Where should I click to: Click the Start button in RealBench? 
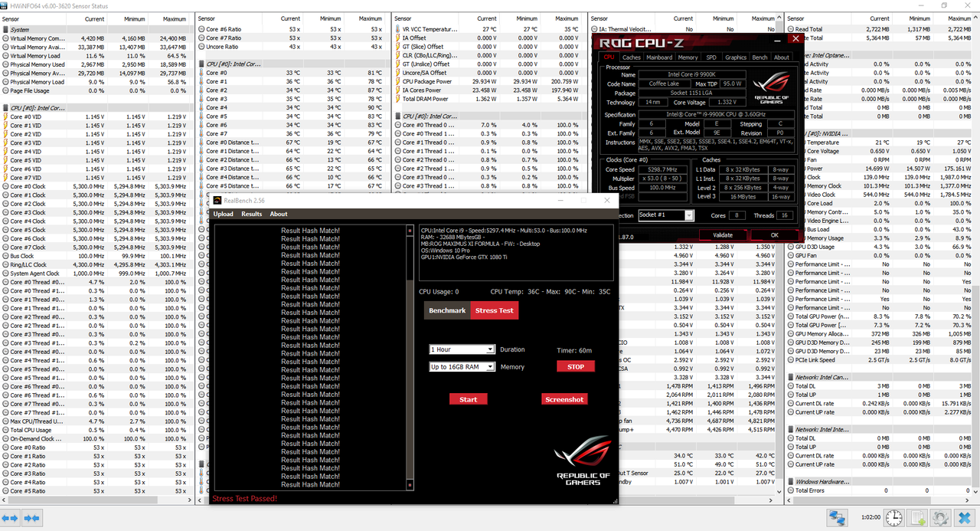click(x=469, y=399)
